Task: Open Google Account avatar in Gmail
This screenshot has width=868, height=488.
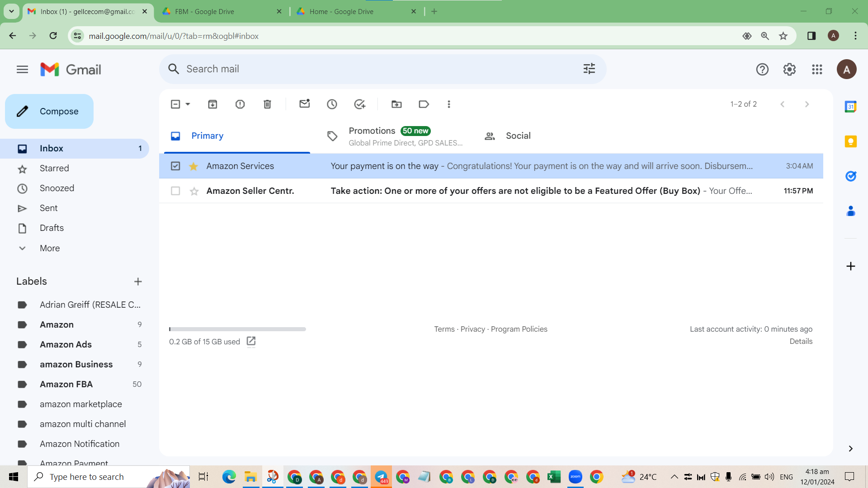Action: click(846, 70)
